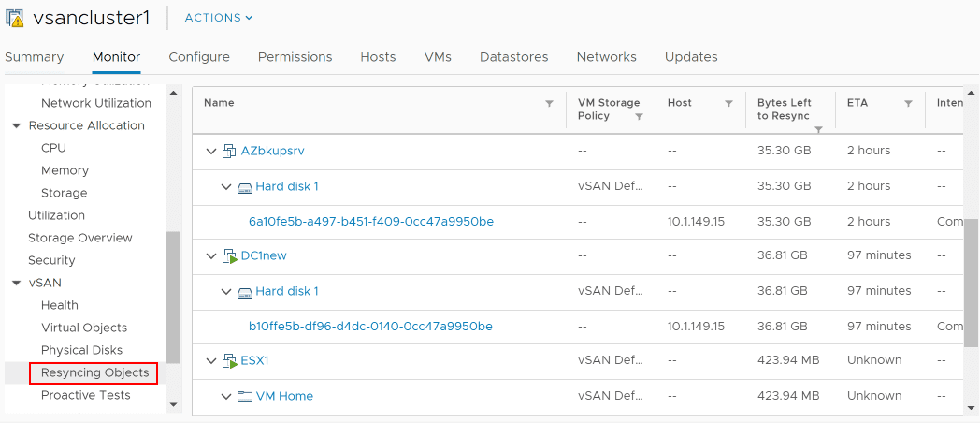Open the Datastores tab
Image resolution: width=980 pixels, height=423 pixels.
point(513,57)
